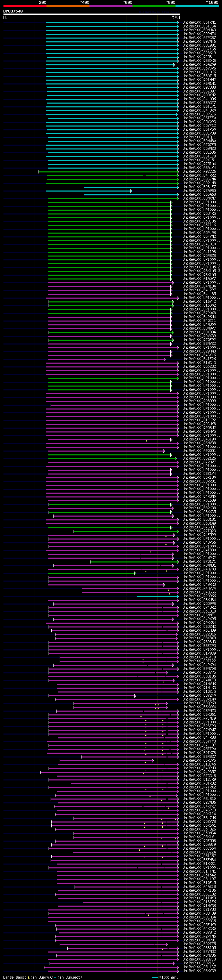Screen dimensions: 222x980
Task: Click the UniRef100_B9IQJ1 hit name
Action: coord(199,137)
